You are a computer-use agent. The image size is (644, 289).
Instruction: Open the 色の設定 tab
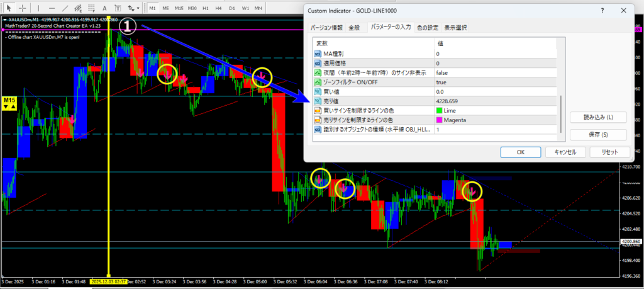coord(428,28)
